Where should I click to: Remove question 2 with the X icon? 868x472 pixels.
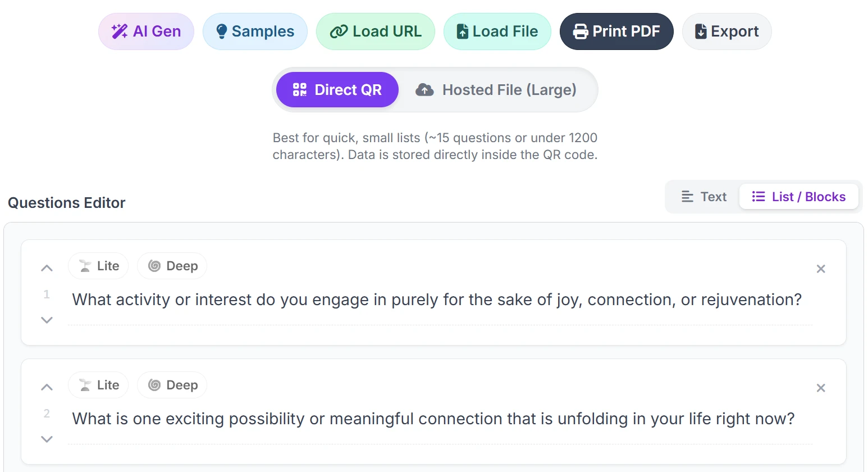[820, 388]
